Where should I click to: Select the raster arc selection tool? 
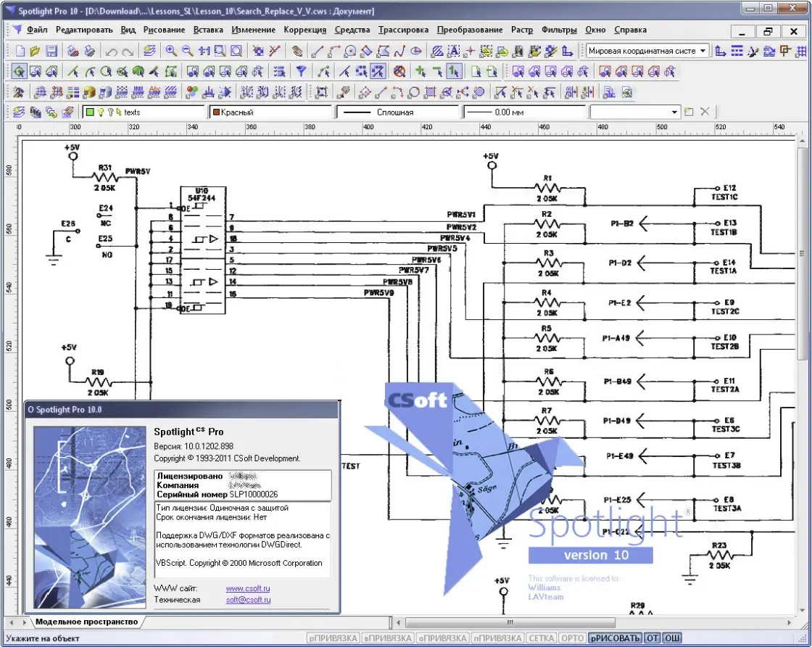coord(90,72)
